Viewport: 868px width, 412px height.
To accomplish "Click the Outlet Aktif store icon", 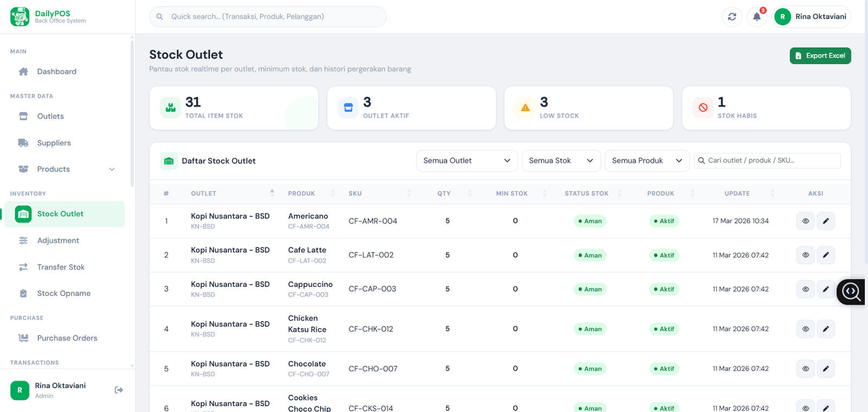I will click(x=348, y=107).
